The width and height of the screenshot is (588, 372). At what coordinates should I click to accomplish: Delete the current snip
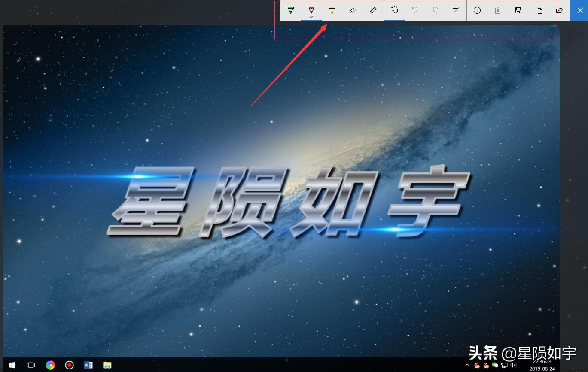[497, 10]
